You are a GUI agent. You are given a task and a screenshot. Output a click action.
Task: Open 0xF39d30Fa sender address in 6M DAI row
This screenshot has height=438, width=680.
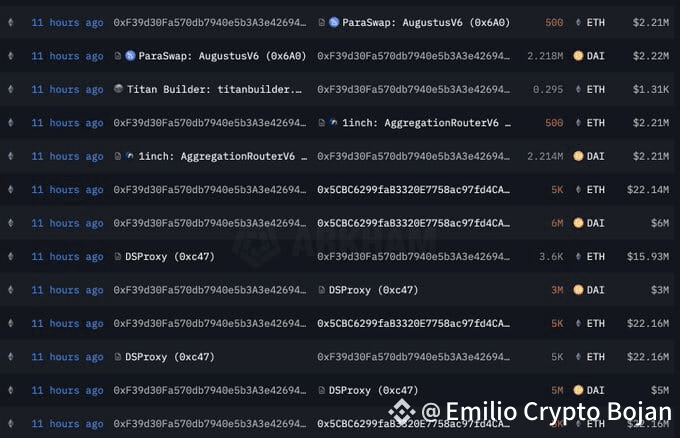[210, 223]
